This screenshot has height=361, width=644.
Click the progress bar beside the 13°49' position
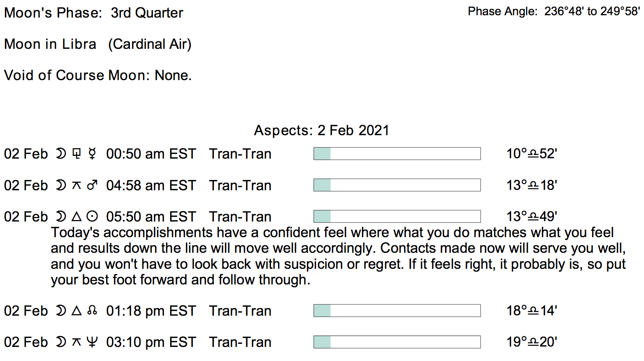pyautogui.click(x=397, y=216)
